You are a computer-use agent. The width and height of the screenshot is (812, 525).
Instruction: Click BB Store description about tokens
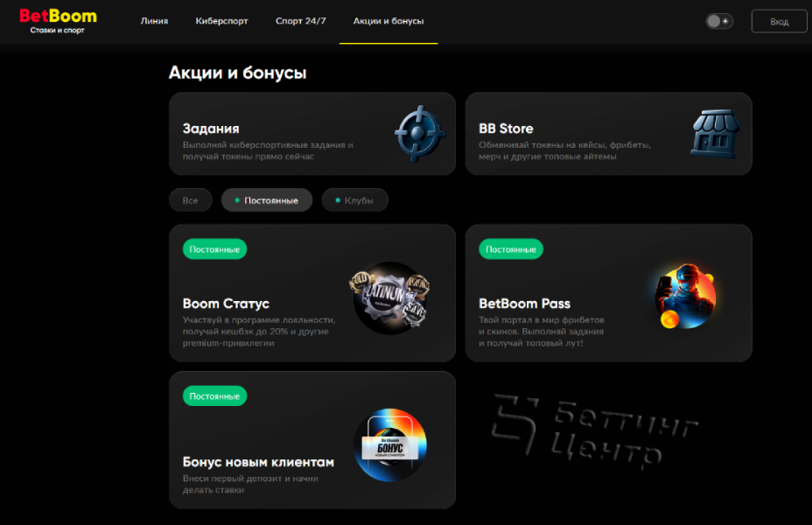tap(564, 150)
